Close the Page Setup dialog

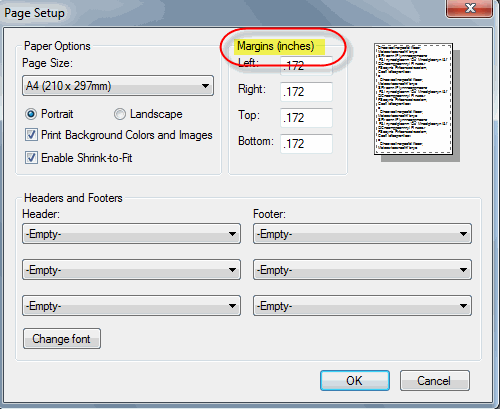[x=469, y=8]
